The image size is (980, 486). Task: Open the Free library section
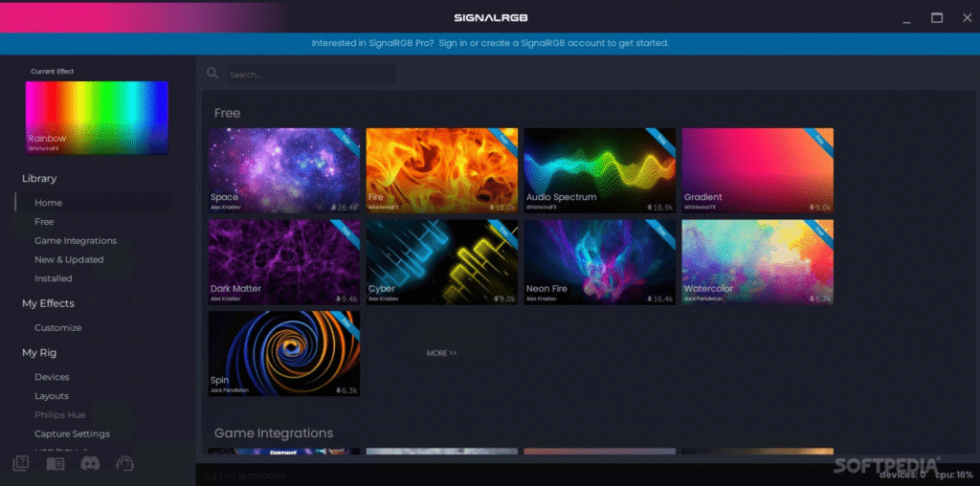pyautogui.click(x=44, y=222)
